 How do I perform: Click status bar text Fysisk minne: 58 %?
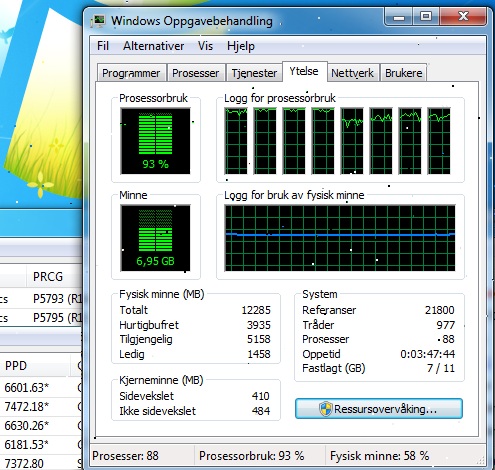pyautogui.click(x=379, y=456)
